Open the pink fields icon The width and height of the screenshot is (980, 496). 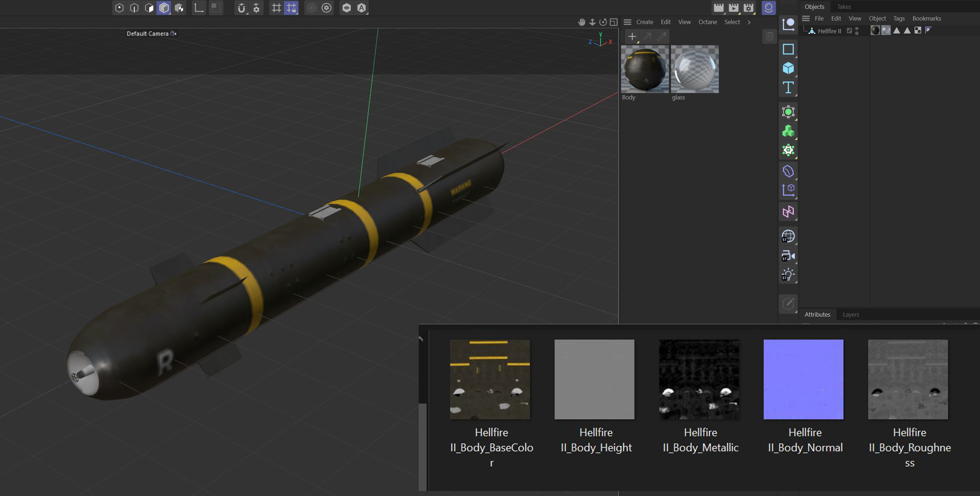(x=788, y=212)
